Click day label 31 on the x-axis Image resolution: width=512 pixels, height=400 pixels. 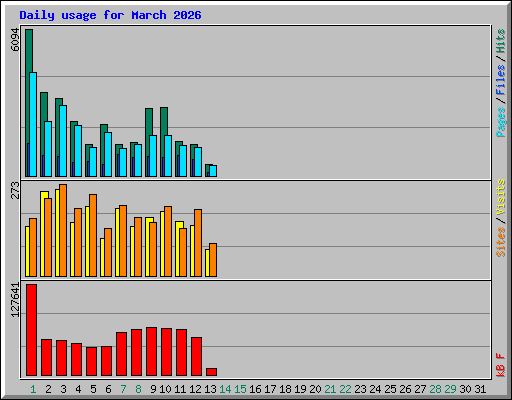point(480,389)
